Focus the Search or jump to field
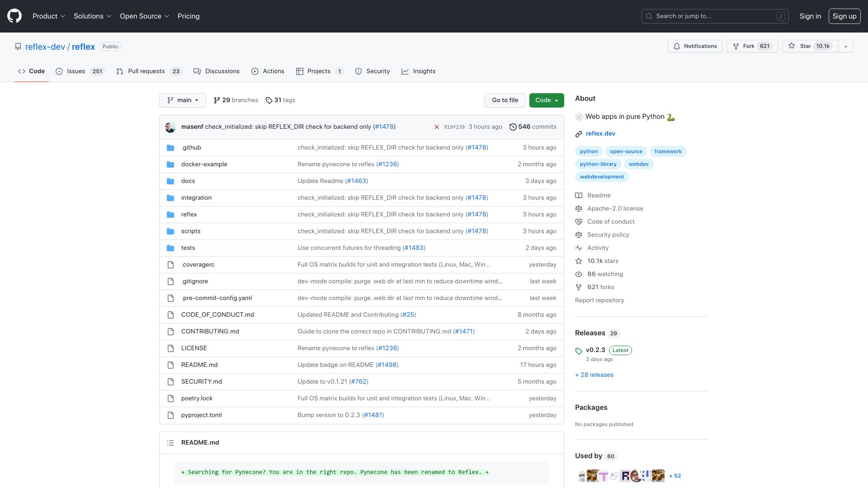The image size is (868, 488). [x=715, y=16]
